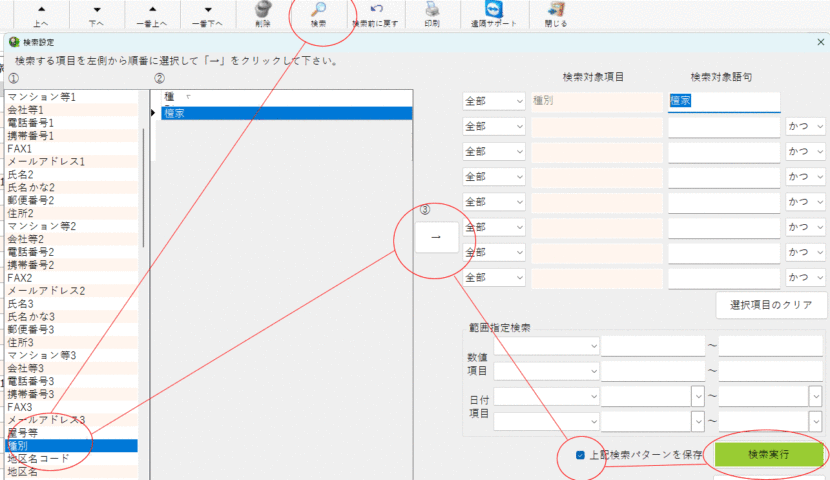
Task: Click the 検索対象語句 field containing 檀家
Action: [723, 101]
